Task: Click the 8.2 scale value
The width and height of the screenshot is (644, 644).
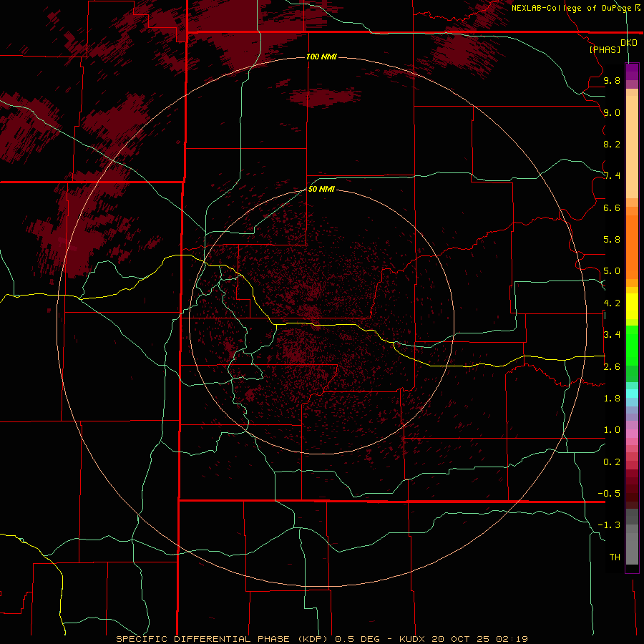Action: [x=612, y=144]
